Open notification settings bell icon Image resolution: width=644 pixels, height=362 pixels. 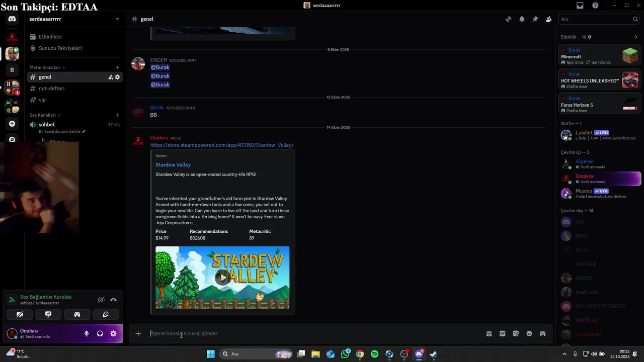pyautogui.click(x=522, y=19)
